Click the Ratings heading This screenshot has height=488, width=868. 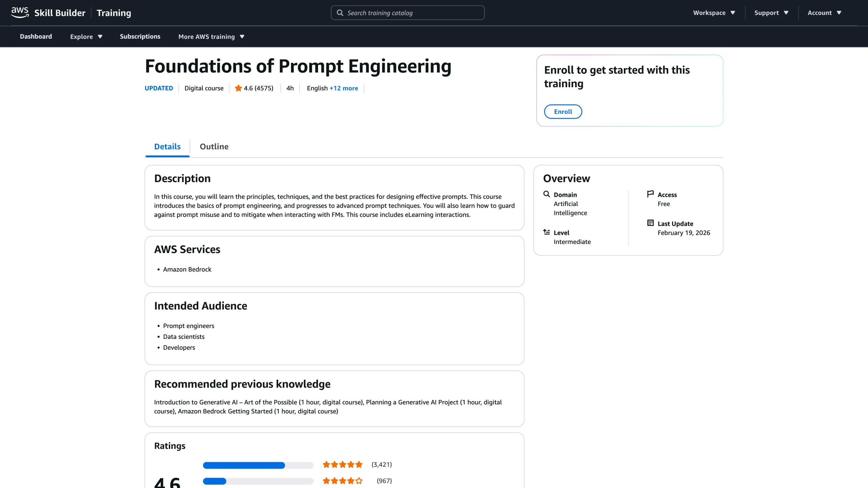pyautogui.click(x=170, y=446)
